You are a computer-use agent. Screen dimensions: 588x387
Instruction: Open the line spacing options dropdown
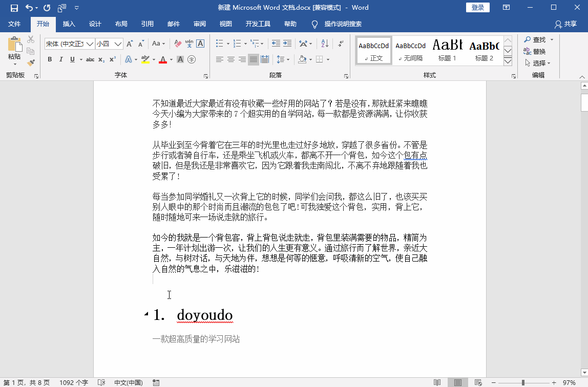point(288,59)
